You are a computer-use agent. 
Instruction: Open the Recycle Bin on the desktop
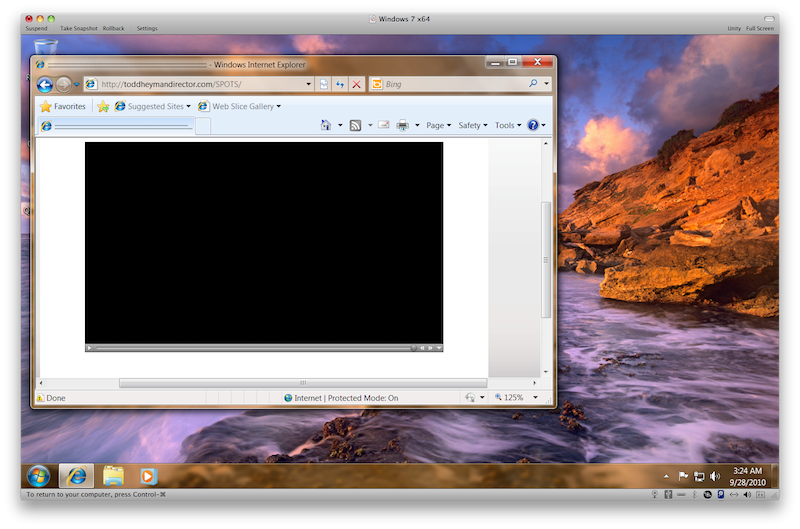[x=46, y=47]
